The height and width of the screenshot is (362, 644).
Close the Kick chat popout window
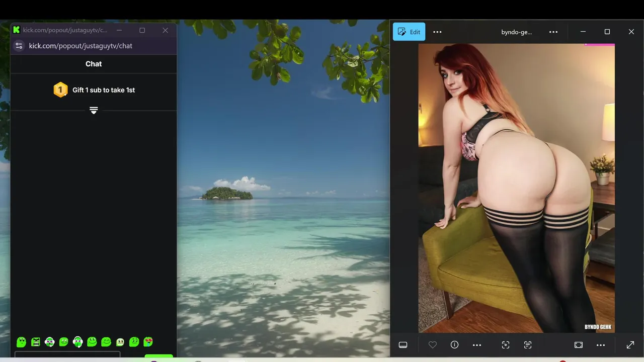coord(165,30)
